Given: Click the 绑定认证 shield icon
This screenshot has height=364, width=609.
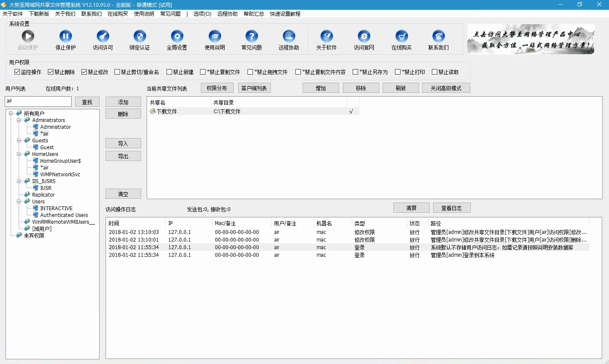Looking at the screenshot, I should pos(140,36).
